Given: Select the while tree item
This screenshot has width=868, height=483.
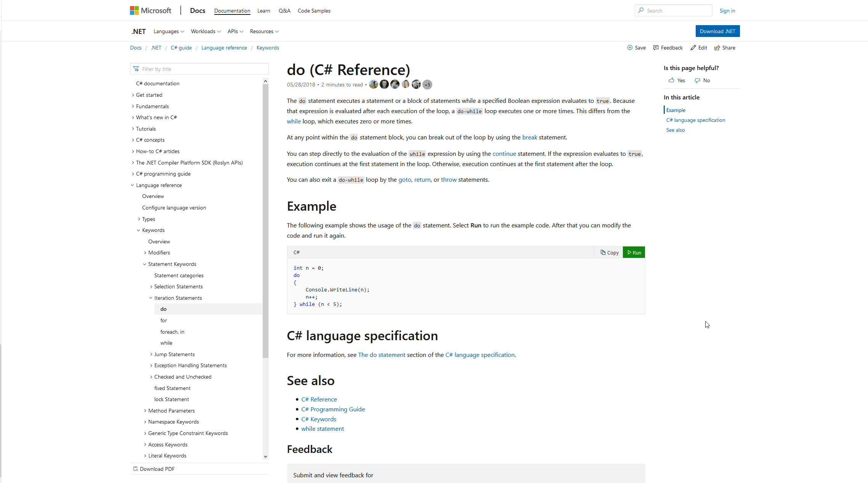Looking at the screenshot, I should 166,343.
